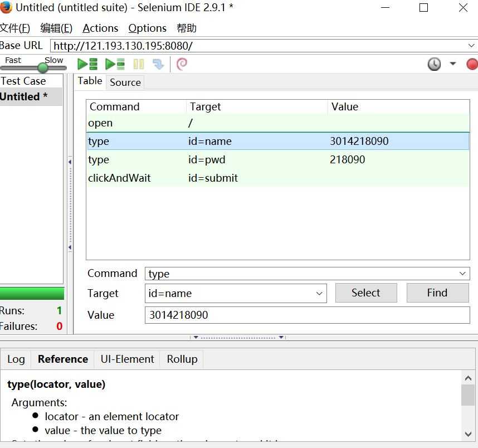
Task: Click the Runs count 1
Action: [59, 311]
